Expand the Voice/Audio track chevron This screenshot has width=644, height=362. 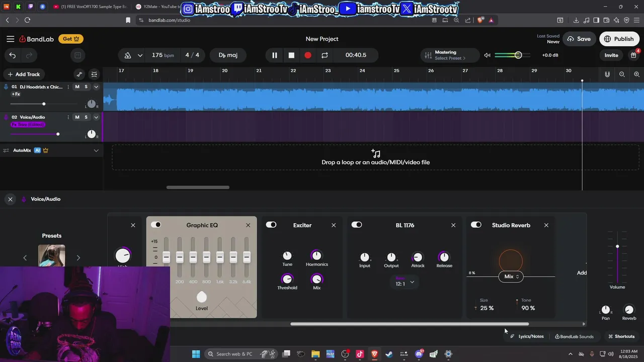[96, 117]
